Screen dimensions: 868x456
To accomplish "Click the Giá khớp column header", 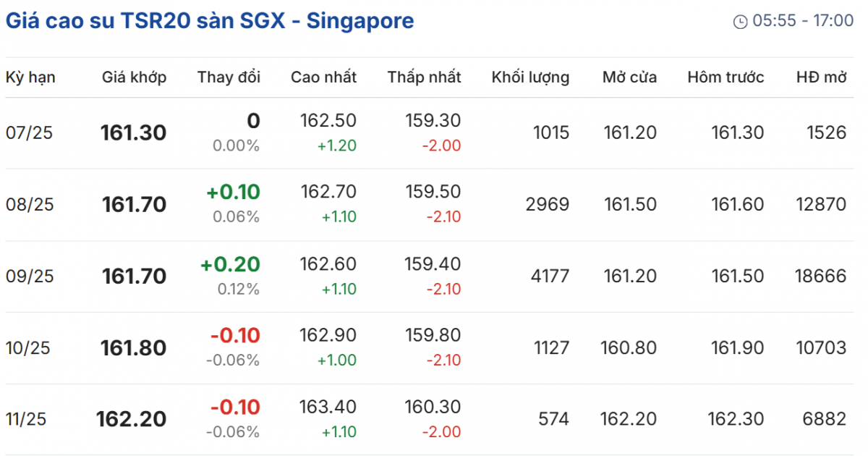I will [x=134, y=77].
